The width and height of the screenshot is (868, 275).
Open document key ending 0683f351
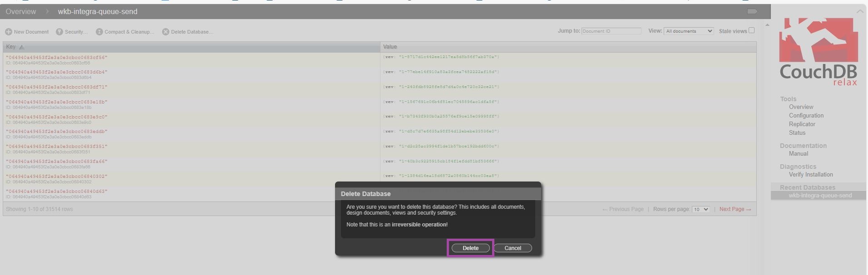click(x=57, y=147)
